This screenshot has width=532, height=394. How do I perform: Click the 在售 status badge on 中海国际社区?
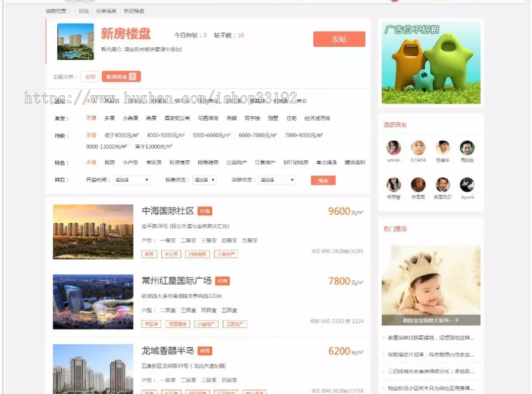(x=204, y=210)
